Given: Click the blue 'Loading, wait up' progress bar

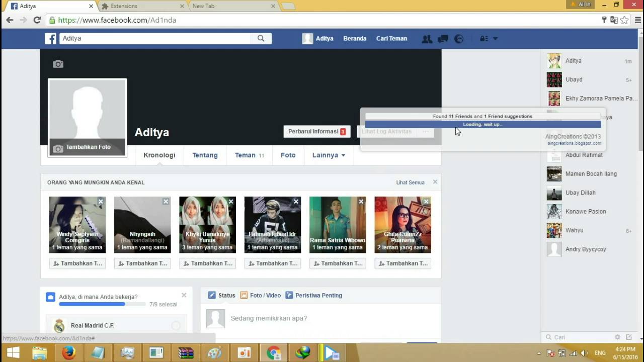Looking at the screenshot, I should 483,124.
